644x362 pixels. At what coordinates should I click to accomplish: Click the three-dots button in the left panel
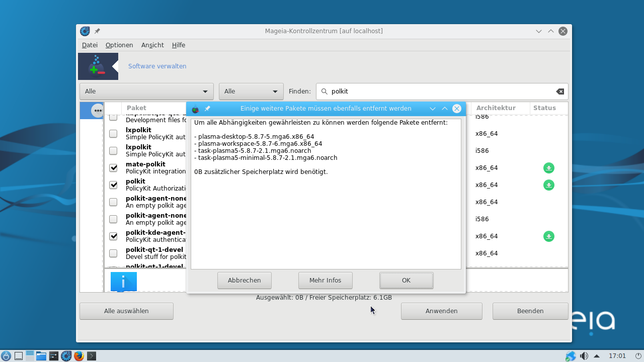coord(98,111)
